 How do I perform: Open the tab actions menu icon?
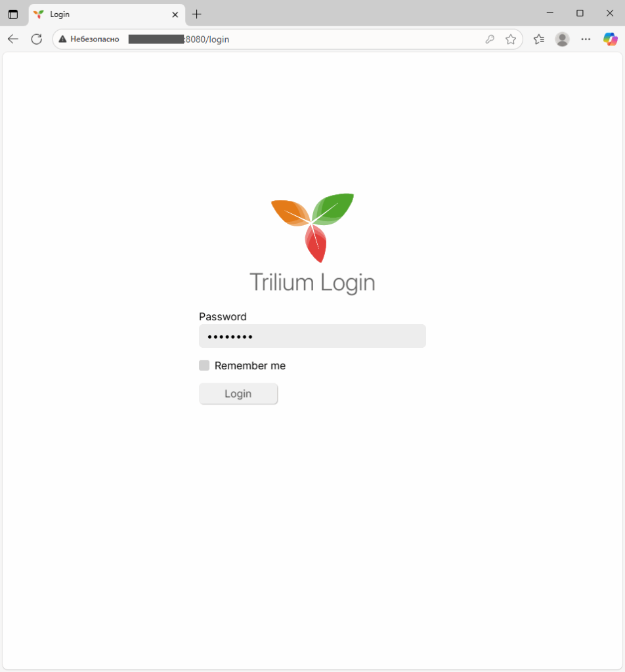[x=13, y=14]
